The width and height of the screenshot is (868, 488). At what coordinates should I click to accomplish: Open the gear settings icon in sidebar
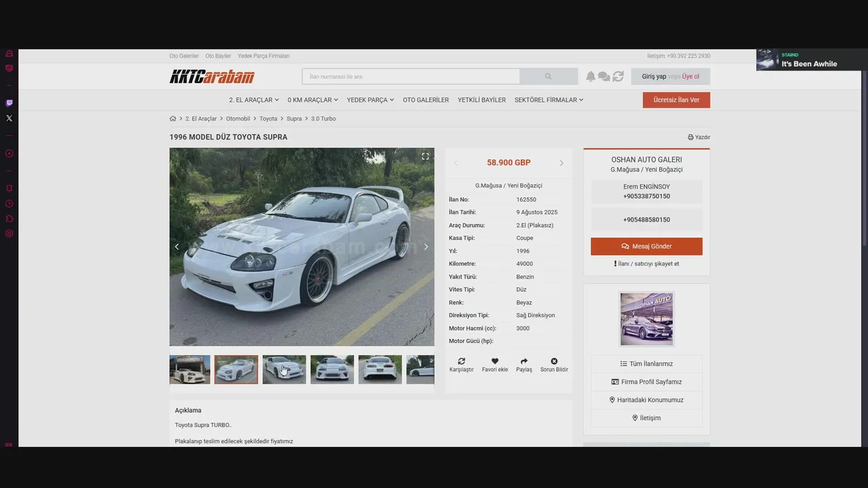(x=9, y=233)
